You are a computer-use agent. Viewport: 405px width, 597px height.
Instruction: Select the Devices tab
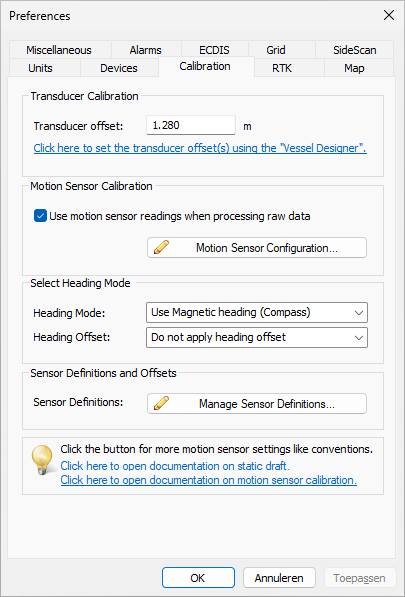click(x=119, y=68)
